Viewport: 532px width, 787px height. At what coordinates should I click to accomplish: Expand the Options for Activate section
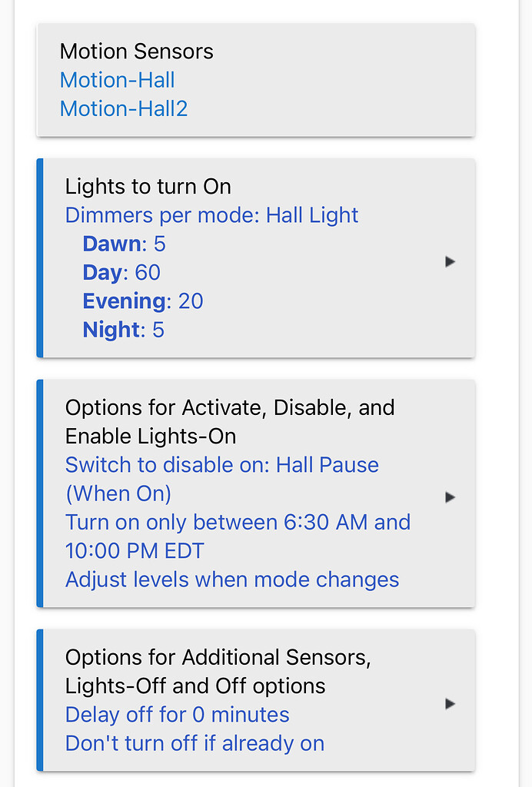coord(450,497)
